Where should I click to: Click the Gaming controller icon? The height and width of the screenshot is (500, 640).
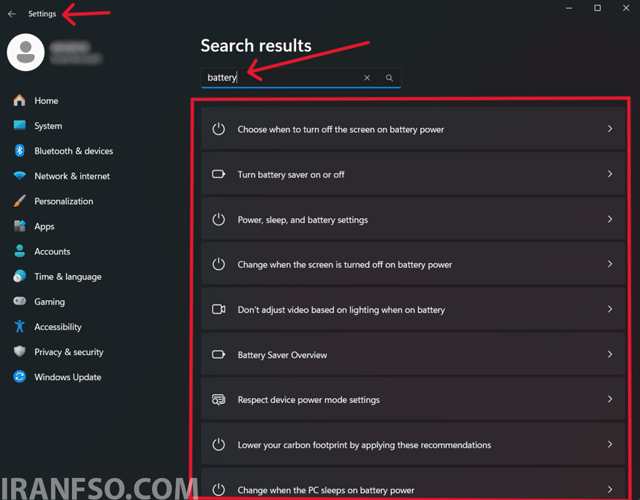pyautogui.click(x=19, y=301)
